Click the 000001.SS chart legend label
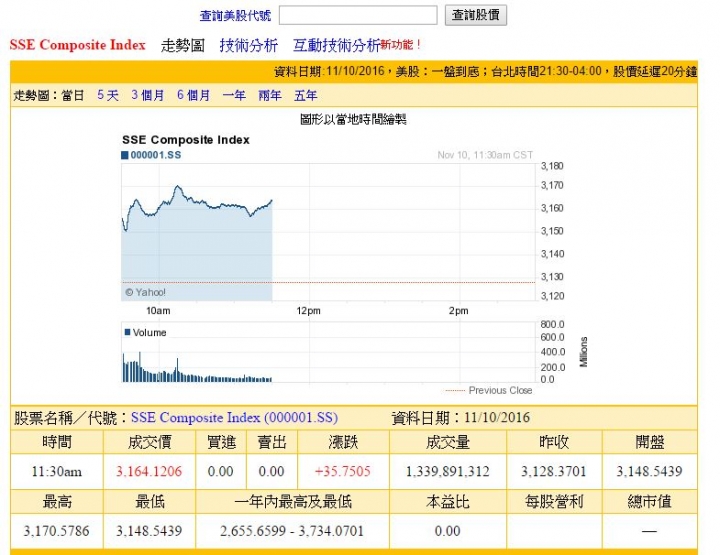The width and height of the screenshot is (720, 555). [x=156, y=155]
